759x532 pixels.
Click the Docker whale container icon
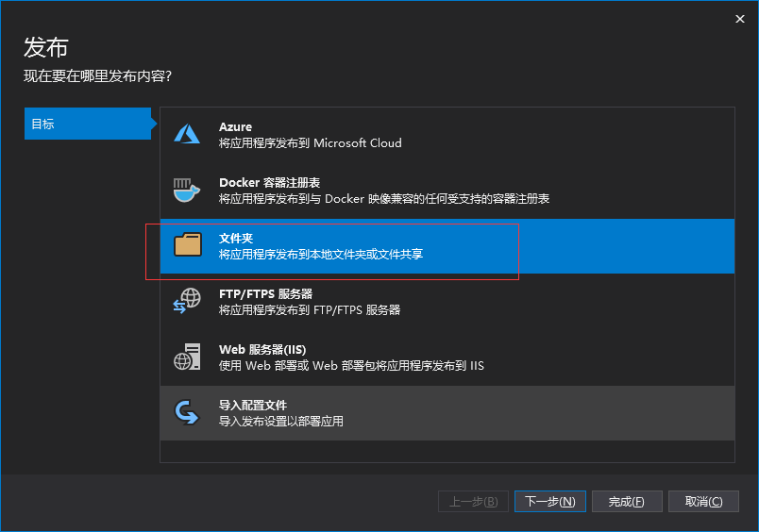(187, 191)
